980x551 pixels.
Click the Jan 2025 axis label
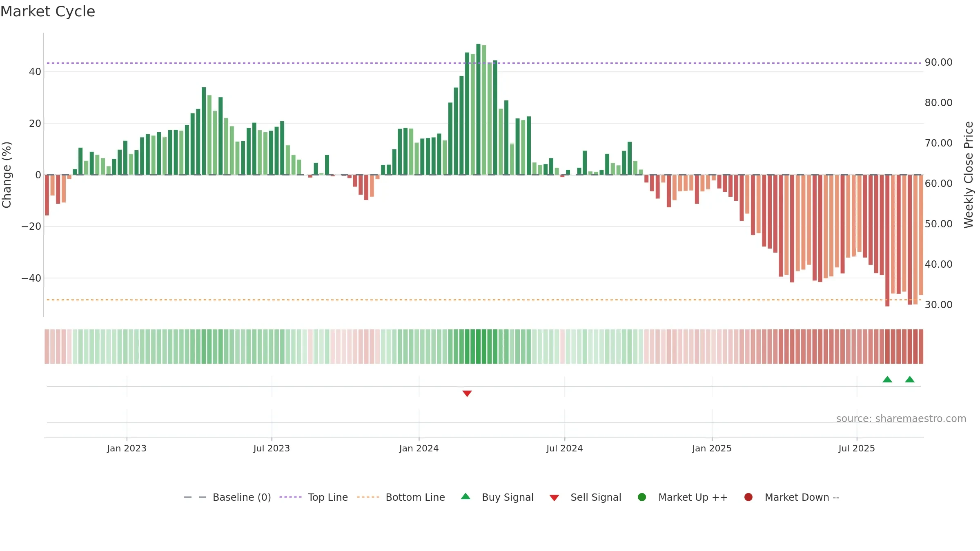(712, 448)
